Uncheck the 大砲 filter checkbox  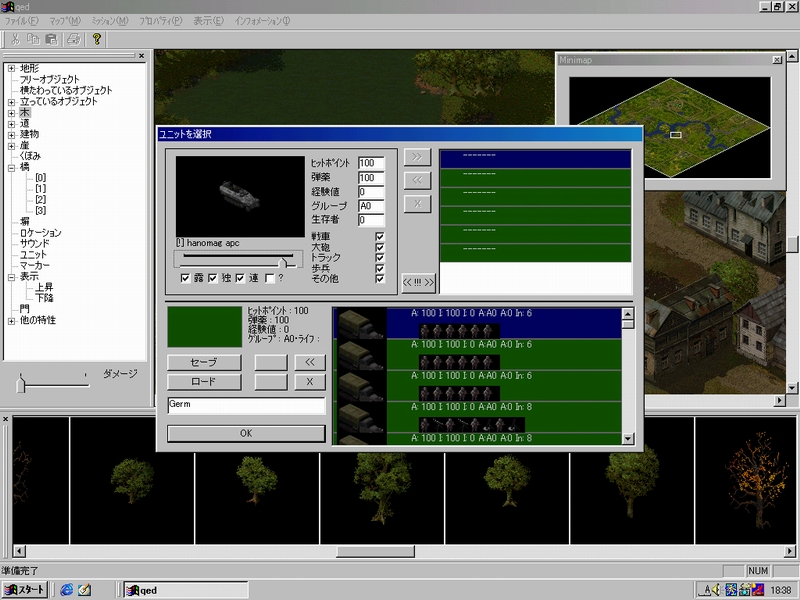tap(380, 247)
